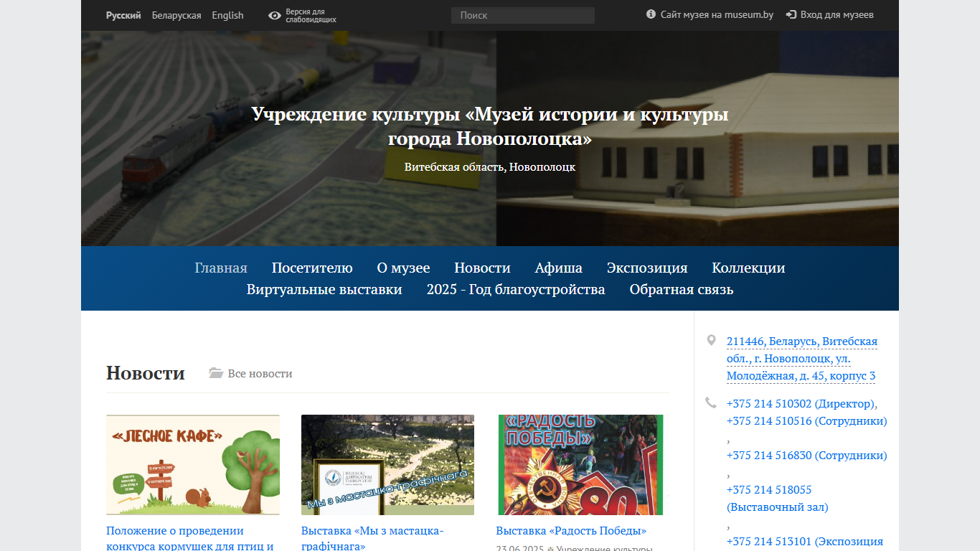Click the Витебская область, Новополоцк subtitle
980x551 pixels.
[490, 167]
